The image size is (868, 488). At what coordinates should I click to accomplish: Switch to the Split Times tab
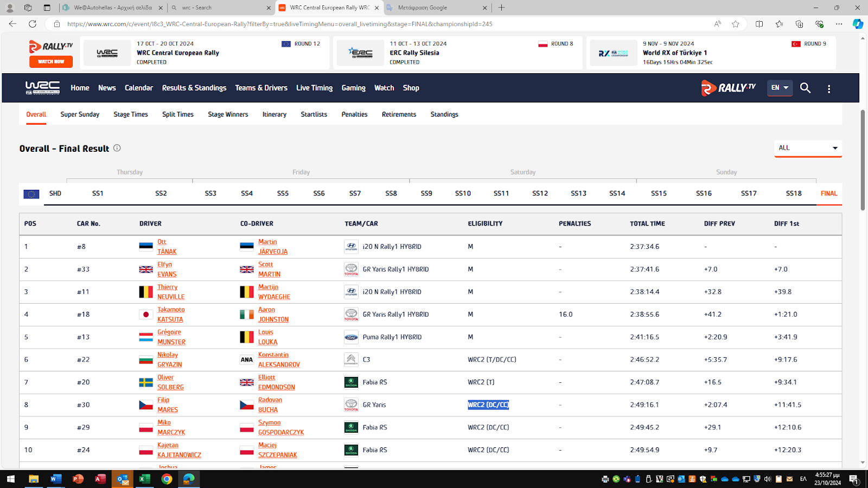(x=178, y=114)
